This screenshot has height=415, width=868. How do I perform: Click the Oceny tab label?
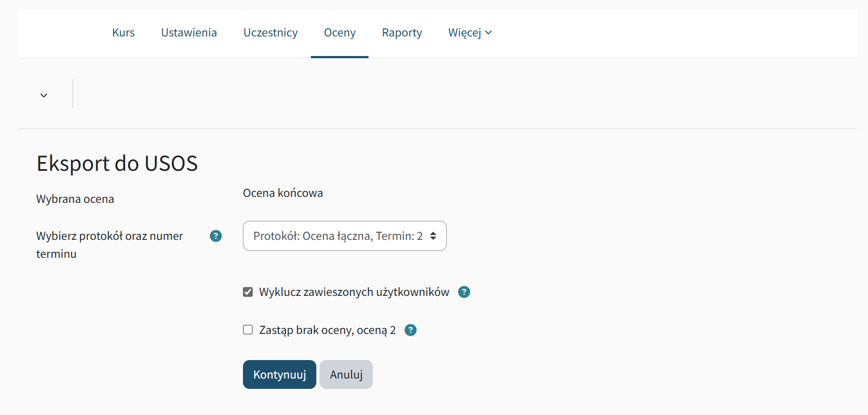tap(339, 33)
